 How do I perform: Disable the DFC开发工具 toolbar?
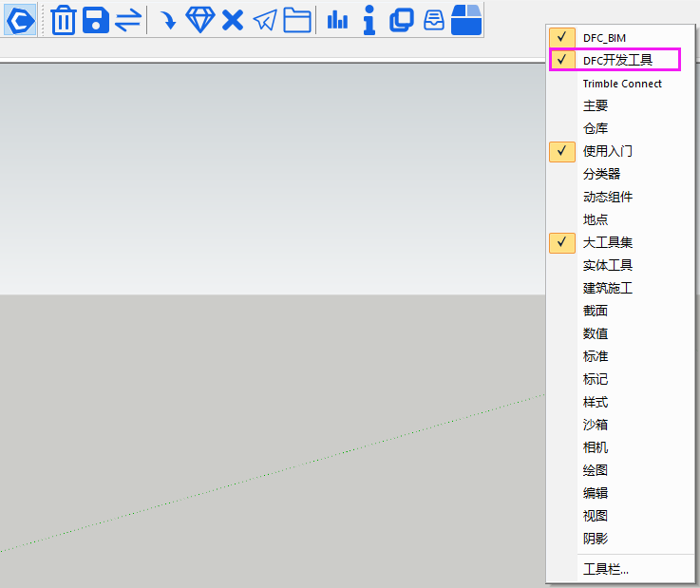click(616, 60)
